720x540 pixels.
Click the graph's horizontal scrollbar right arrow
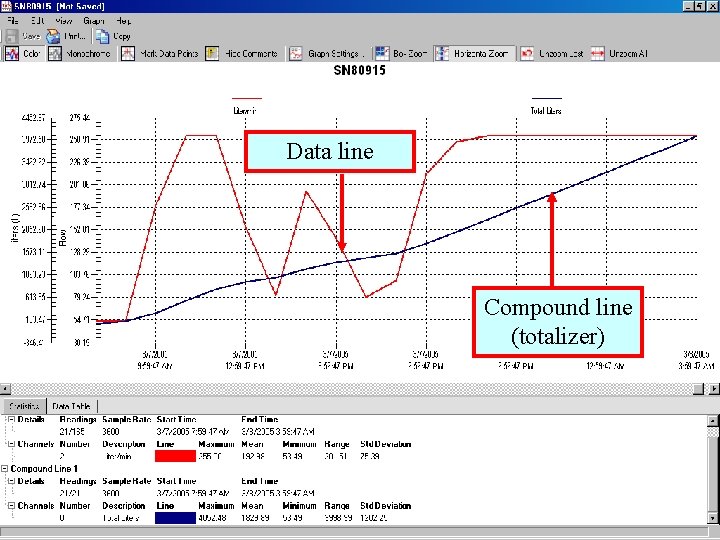714,389
